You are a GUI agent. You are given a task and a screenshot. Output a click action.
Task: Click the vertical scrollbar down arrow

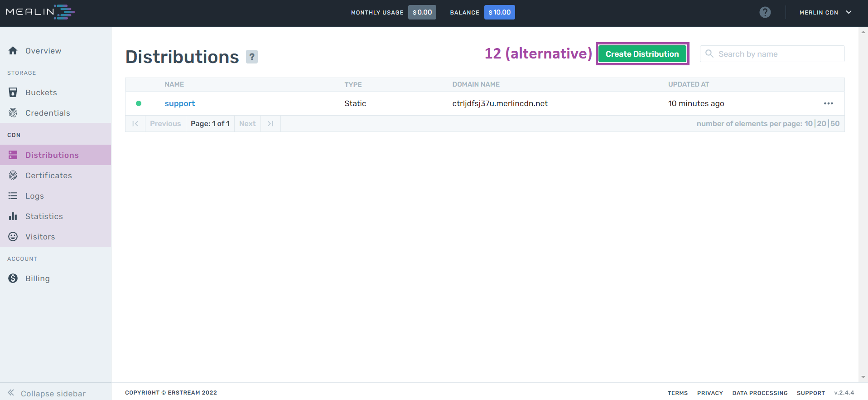[863, 377]
